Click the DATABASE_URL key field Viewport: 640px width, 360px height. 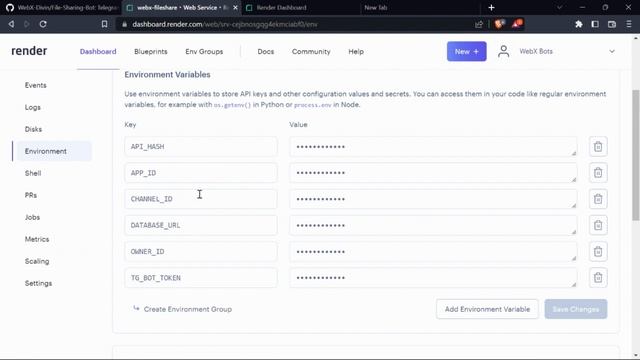click(x=201, y=225)
